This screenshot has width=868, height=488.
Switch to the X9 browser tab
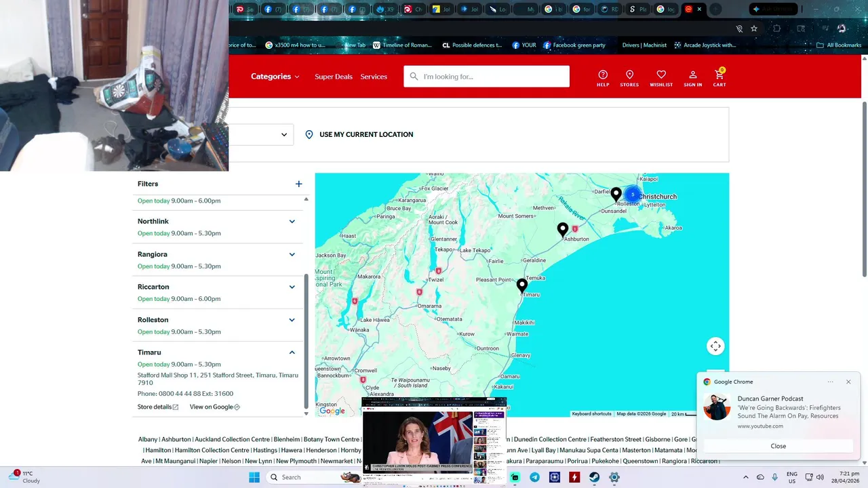click(385, 9)
